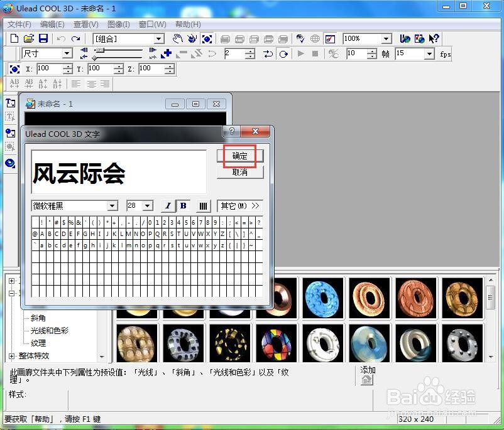Select the Resize object tool in main toolbar

click(207, 39)
